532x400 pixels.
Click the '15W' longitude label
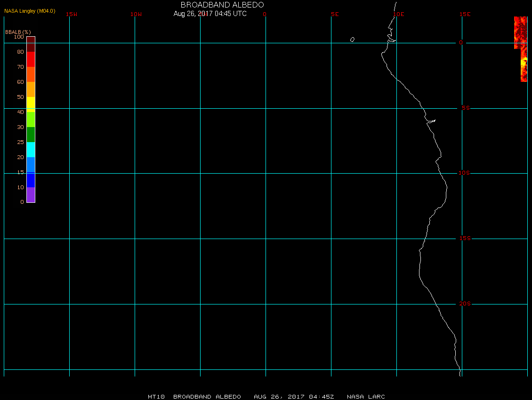(72, 14)
